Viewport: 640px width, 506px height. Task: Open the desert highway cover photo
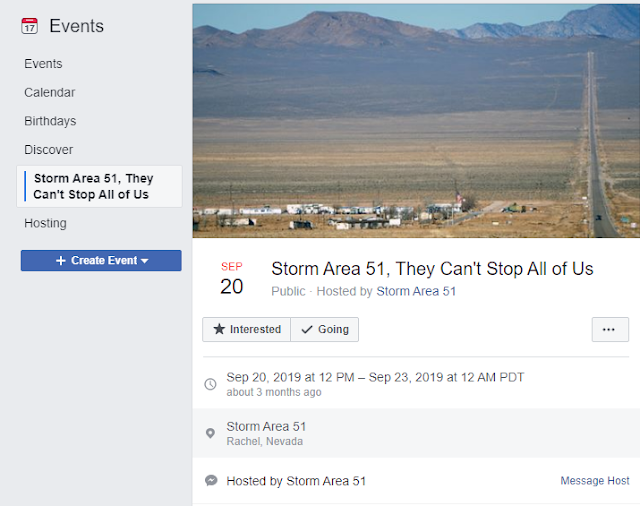pyautogui.click(x=416, y=120)
